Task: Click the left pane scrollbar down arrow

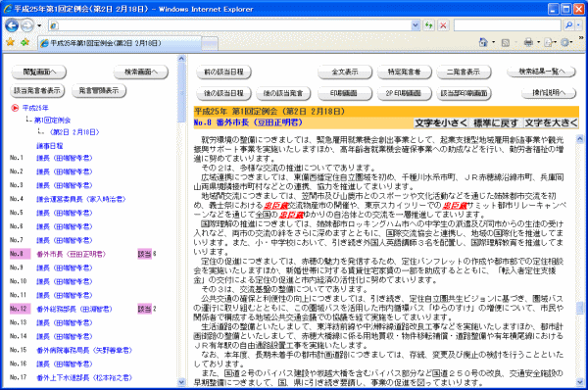Action: (x=181, y=382)
